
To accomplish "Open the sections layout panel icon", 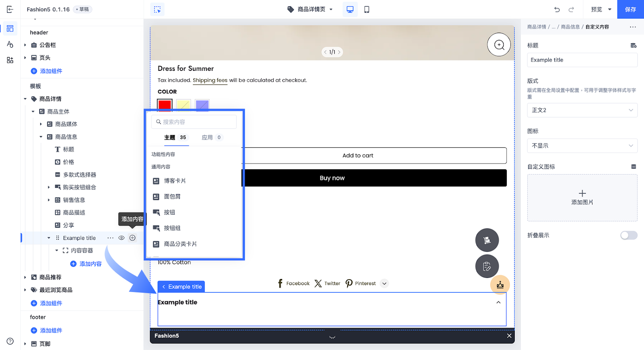I will point(10,29).
